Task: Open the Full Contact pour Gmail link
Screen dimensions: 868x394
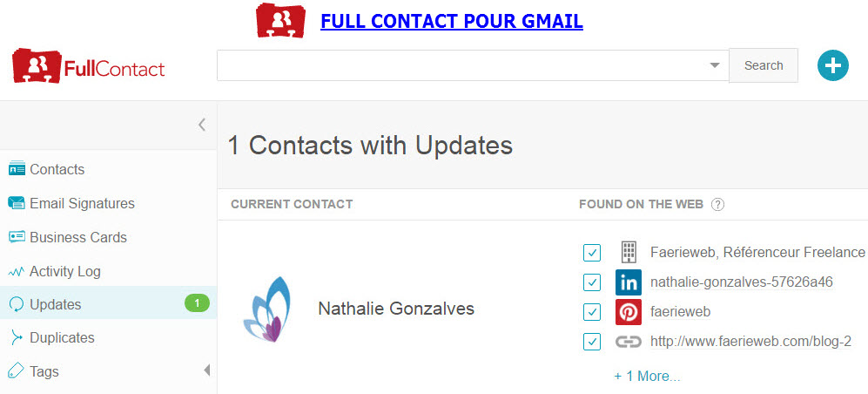Action: pyautogui.click(x=452, y=22)
